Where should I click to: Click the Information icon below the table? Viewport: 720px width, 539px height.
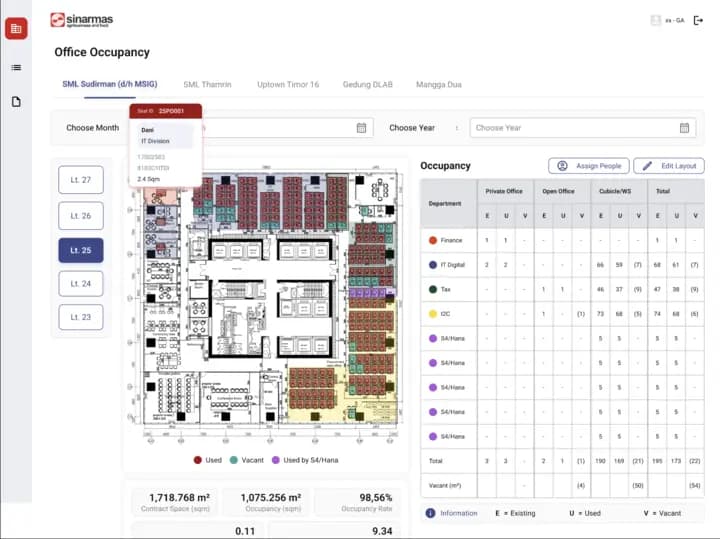(430, 513)
